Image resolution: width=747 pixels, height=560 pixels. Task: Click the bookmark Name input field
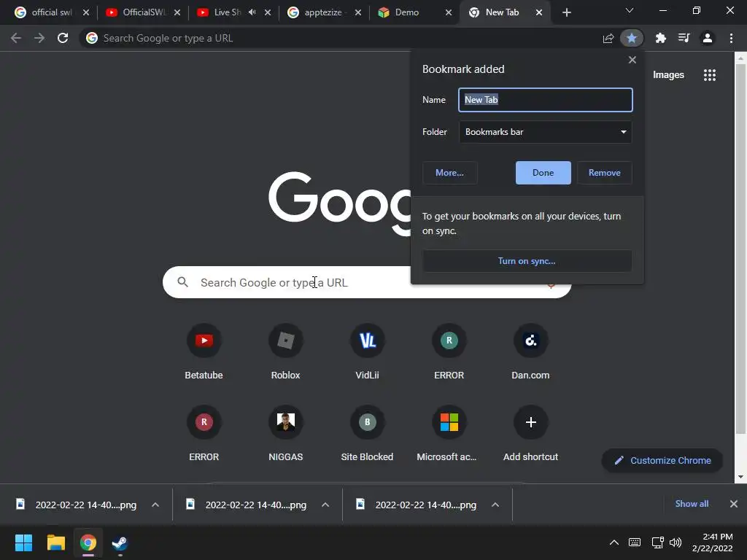pos(546,99)
